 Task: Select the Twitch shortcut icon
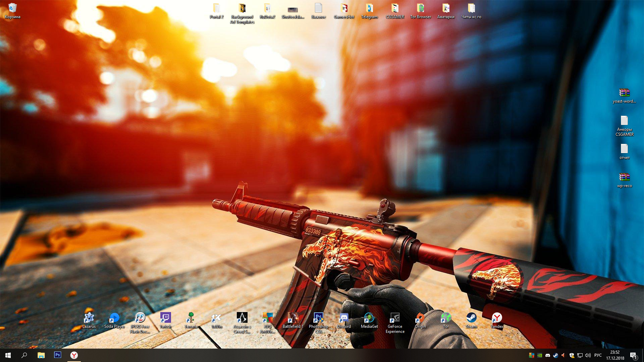click(x=165, y=320)
